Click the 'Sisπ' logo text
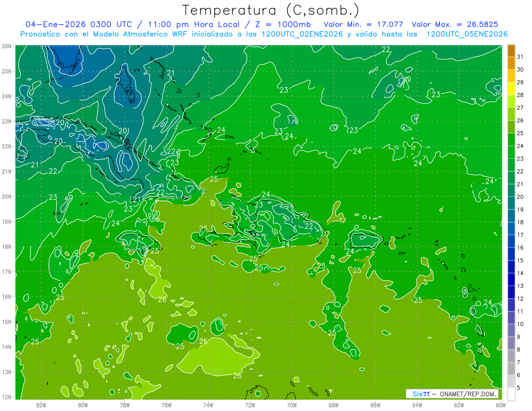The image size is (532, 411). (x=421, y=394)
